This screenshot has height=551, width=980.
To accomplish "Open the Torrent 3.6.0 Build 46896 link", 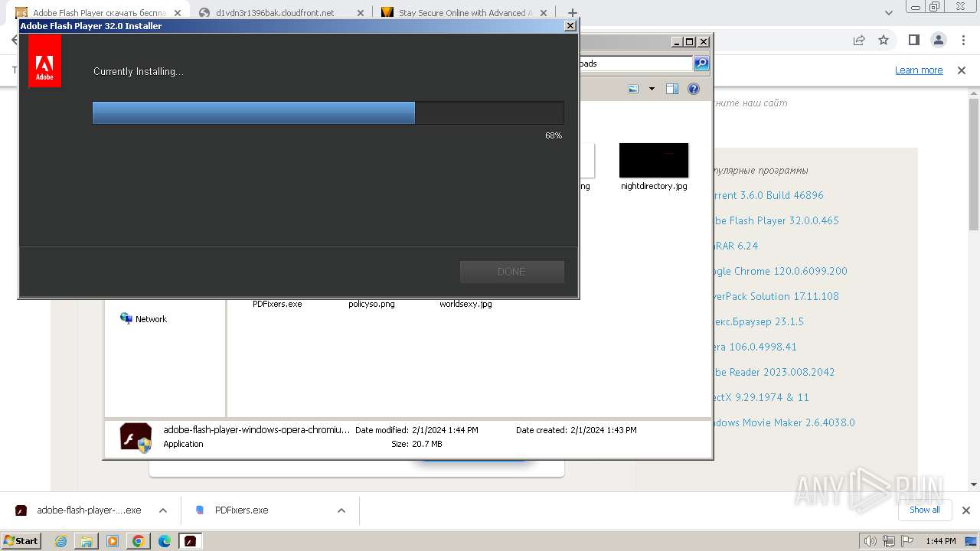I will [x=769, y=195].
